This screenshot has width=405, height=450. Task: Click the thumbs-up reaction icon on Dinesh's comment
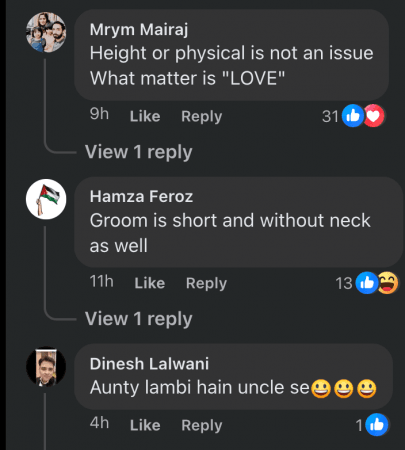click(x=377, y=425)
